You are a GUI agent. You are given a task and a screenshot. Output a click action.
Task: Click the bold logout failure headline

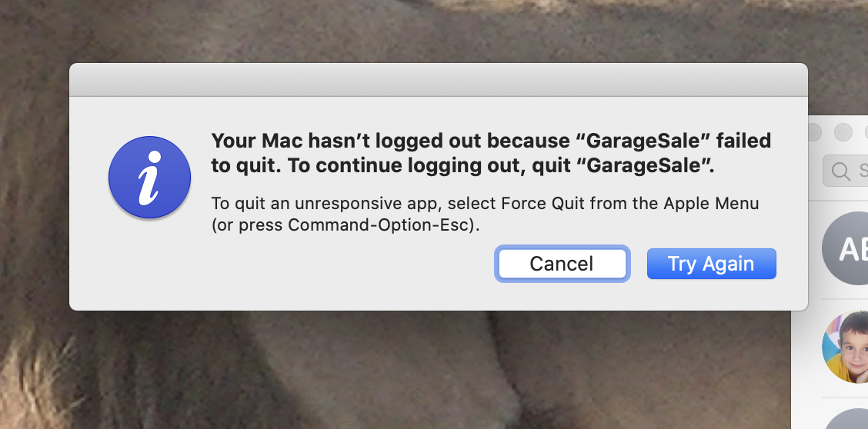click(491, 153)
